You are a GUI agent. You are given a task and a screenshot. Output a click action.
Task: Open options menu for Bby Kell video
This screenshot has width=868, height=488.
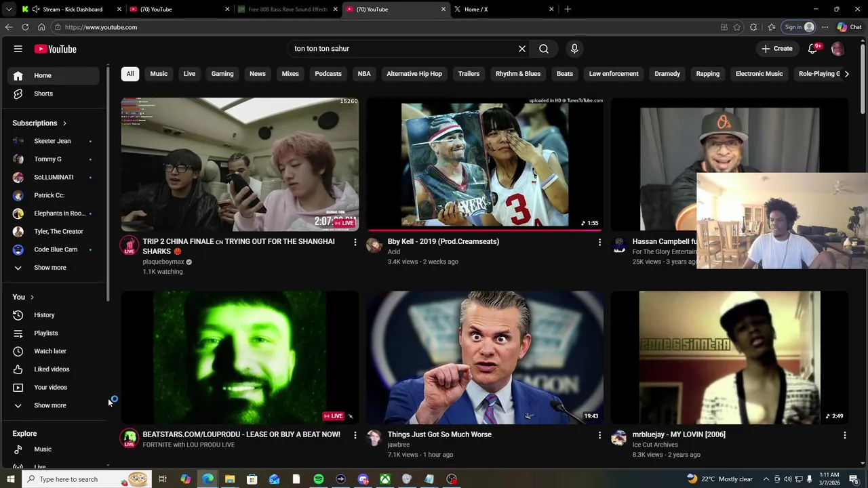(599, 242)
